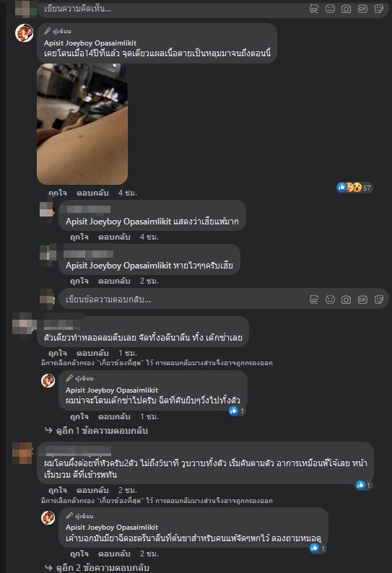Like the comment about ผึ้งต่อยที่หัว
392x573 pixels.
coord(58,490)
